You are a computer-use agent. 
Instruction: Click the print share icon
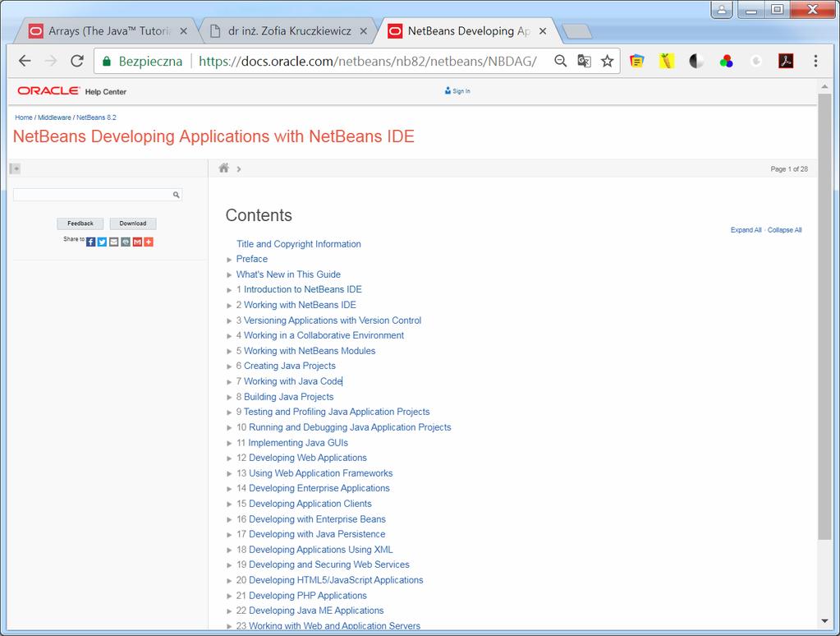click(126, 242)
